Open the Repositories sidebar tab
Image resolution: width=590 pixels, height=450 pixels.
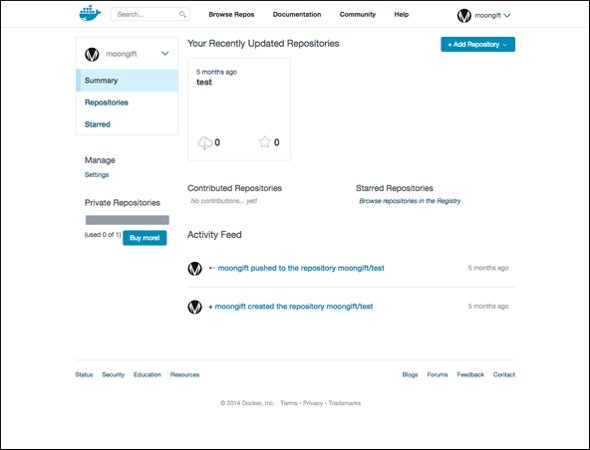click(x=106, y=102)
